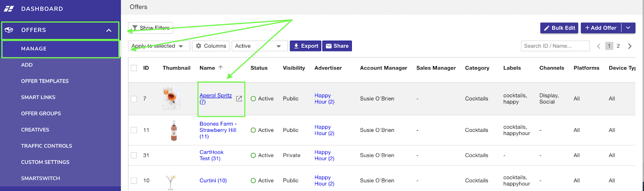Image resolution: width=644 pixels, height=191 pixels.
Task: Check the Aperol Spritz row checkbox
Action: tap(134, 99)
